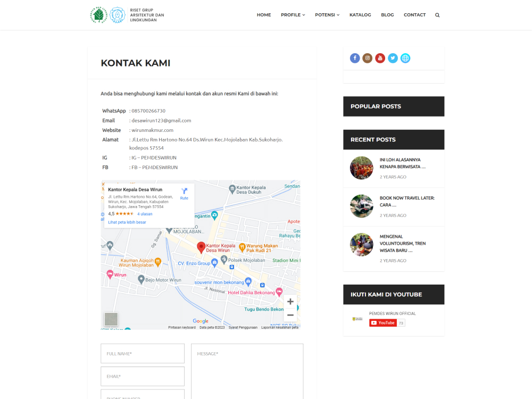
Task: Click 'FB – PEMDESWIRUN' text
Action: 155,167
